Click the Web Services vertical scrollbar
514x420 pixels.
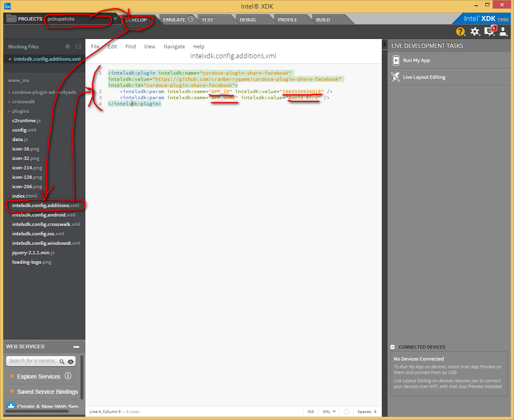click(x=82, y=377)
